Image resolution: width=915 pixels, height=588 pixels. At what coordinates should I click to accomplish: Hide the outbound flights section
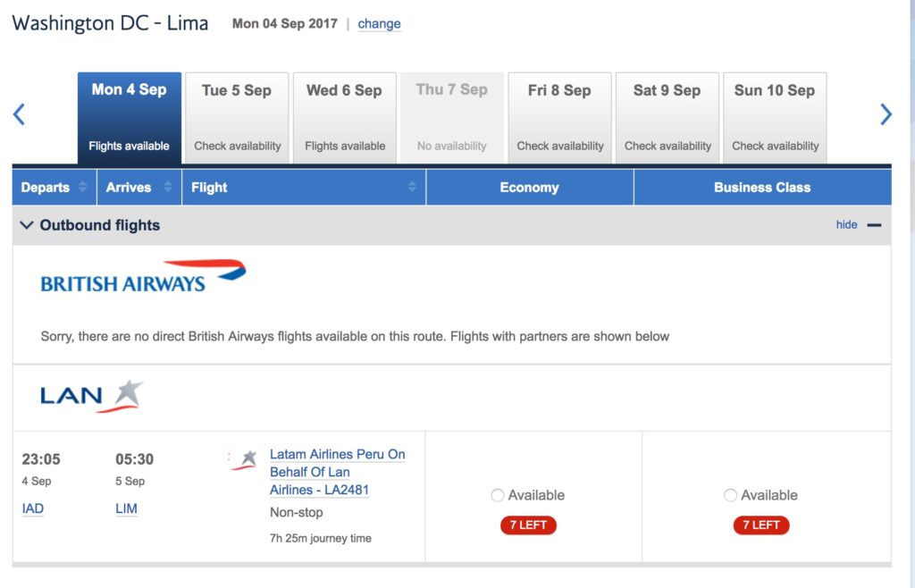pyautogui.click(x=846, y=225)
